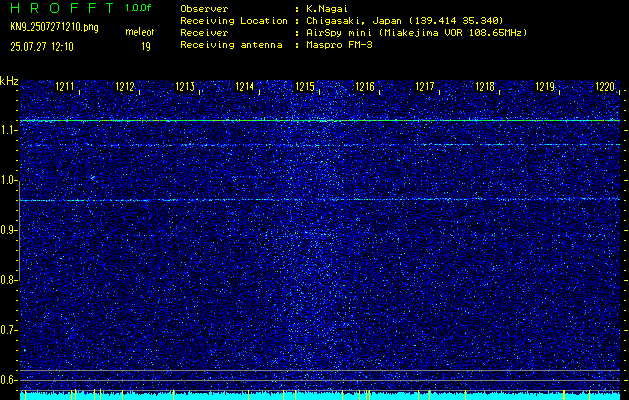Click the meteor count value 19
Image resolution: width=629 pixels, height=400 pixels.
click(146, 47)
